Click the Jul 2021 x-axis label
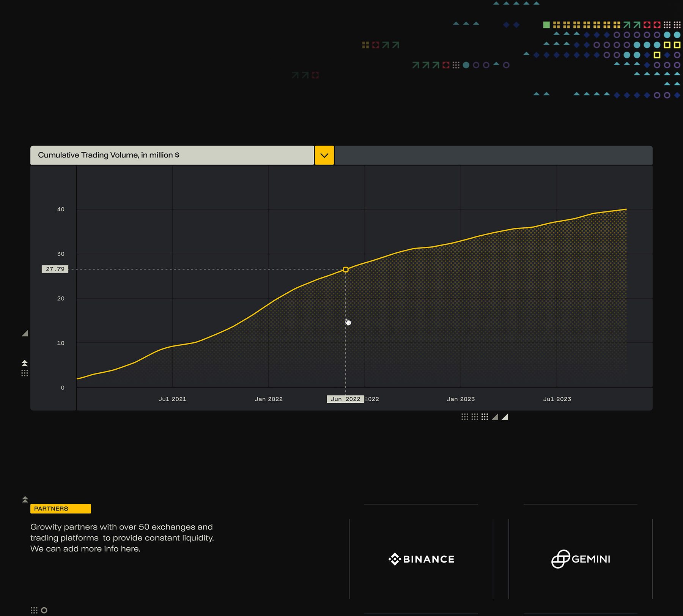This screenshot has width=683, height=616. pyautogui.click(x=172, y=399)
